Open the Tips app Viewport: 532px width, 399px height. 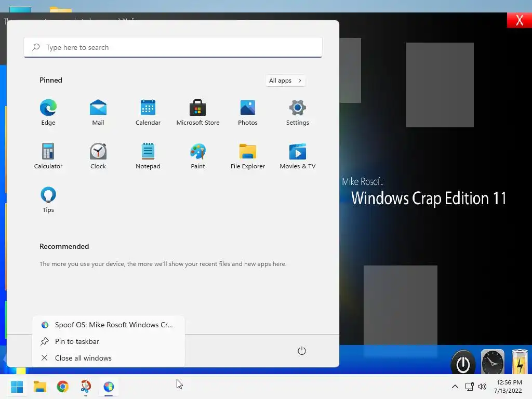tap(48, 200)
